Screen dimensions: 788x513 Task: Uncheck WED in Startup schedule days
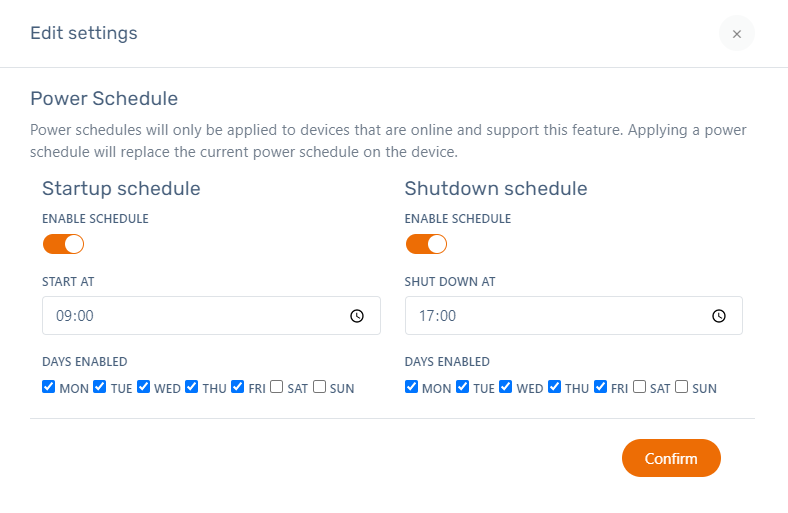[144, 387]
